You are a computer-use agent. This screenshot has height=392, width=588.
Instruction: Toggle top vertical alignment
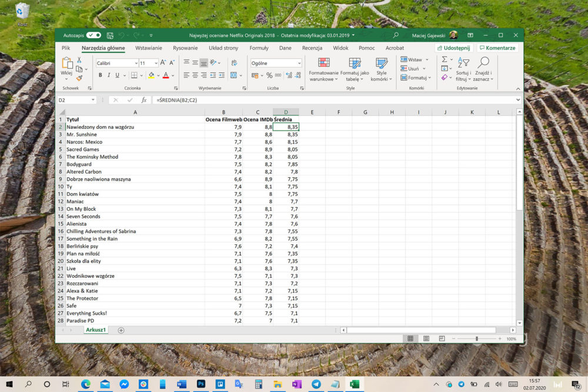coord(186,63)
